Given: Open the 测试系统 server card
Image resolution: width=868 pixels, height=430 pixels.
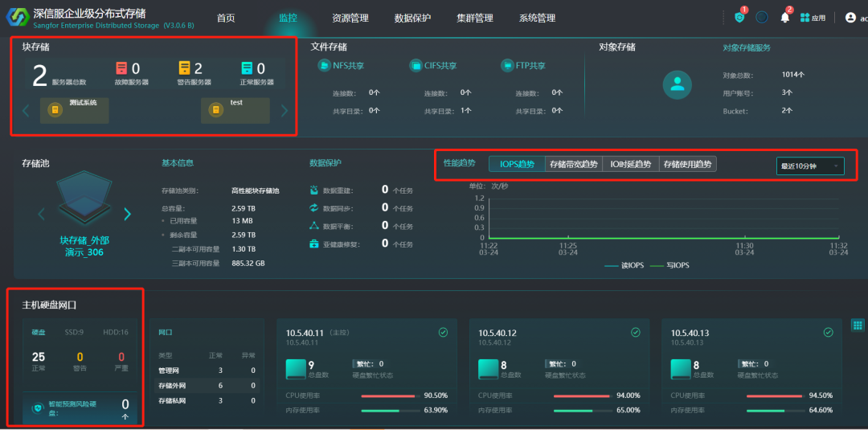Looking at the screenshot, I should coord(74,110).
